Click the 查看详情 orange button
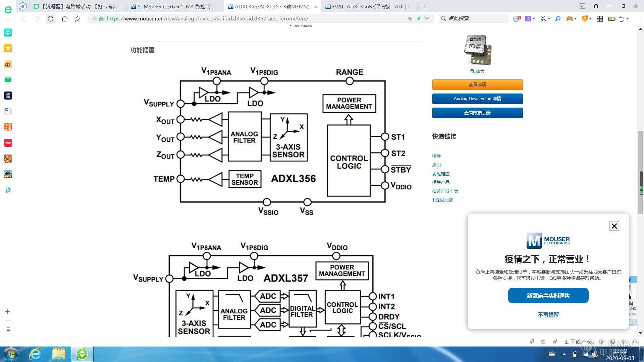This screenshot has width=644, height=362. [477, 85]
